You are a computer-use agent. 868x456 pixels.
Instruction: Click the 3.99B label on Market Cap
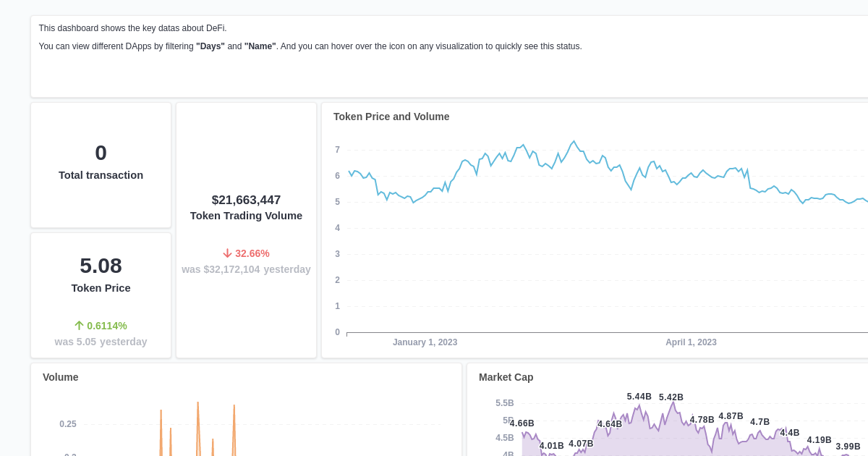tap(846, 445)
